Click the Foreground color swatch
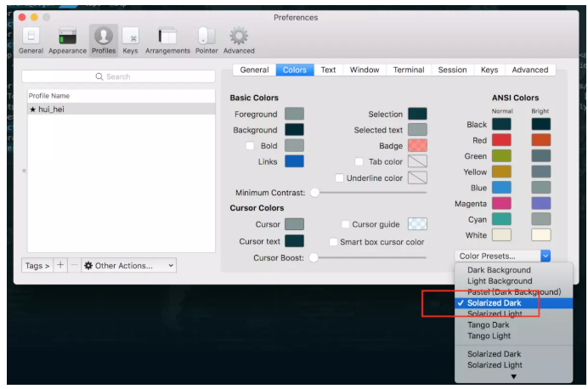Viewport: 588px width, 389px height. 294,114
